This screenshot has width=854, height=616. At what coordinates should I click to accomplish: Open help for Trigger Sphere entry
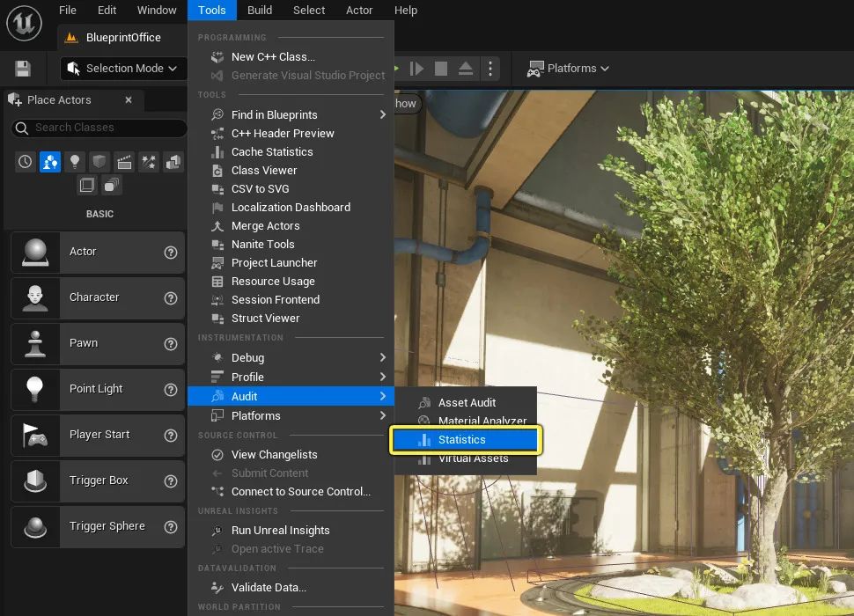(x=171, y=527)
